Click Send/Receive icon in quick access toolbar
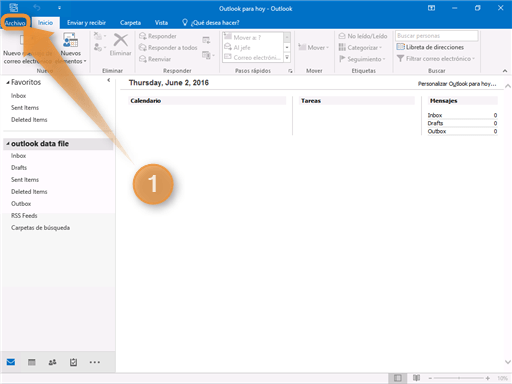 click(x=14, y=7)
